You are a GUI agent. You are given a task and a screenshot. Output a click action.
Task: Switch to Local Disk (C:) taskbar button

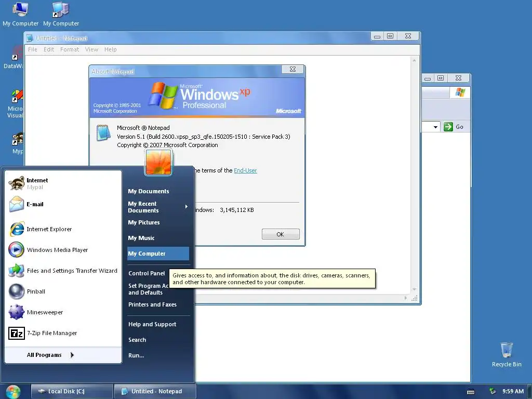[x=72, y=392]
